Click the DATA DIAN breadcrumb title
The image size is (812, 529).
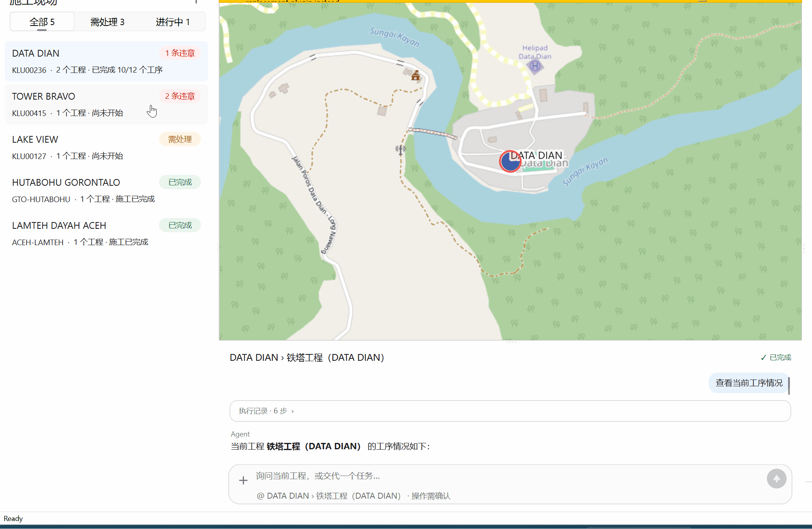pos(307,358)
